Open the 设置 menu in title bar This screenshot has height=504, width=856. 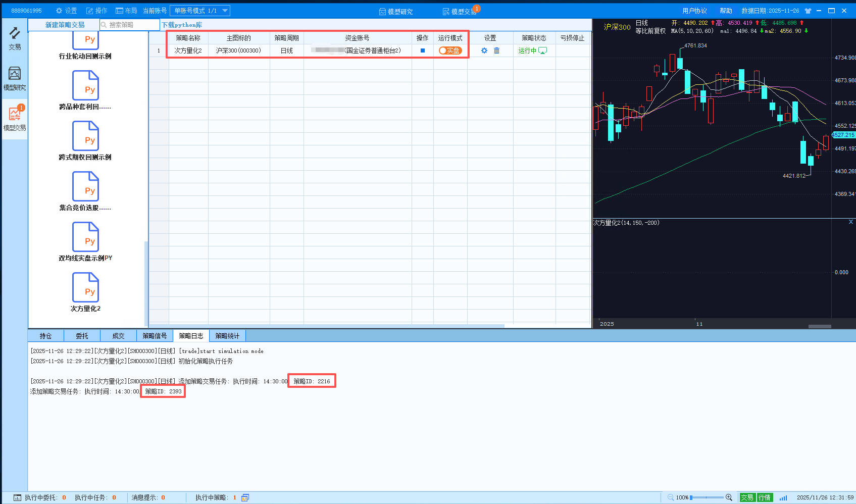66,11
